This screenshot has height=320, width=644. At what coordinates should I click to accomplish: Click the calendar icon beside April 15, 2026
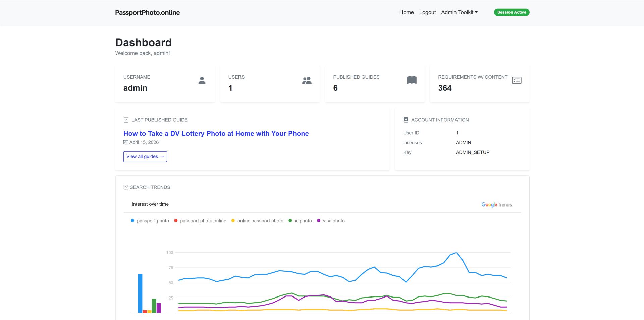[126, 142]
